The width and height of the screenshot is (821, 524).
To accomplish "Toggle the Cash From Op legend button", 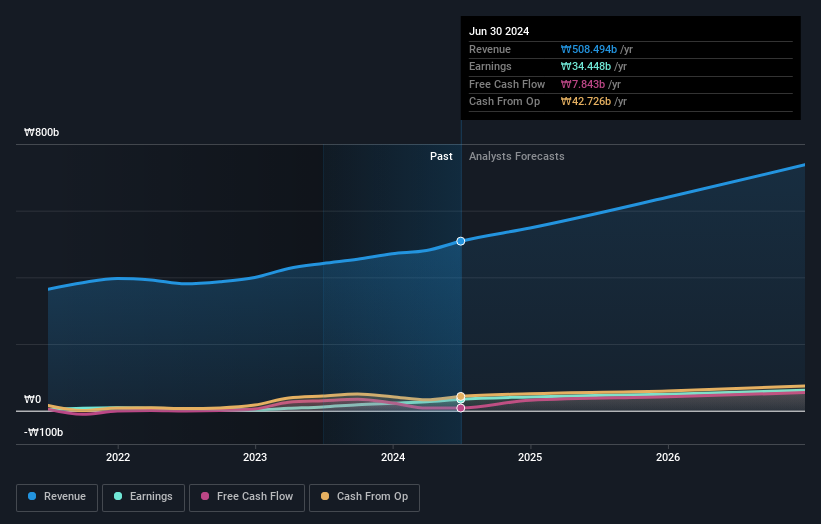I will pyautogui.click(x=364, y=497).
